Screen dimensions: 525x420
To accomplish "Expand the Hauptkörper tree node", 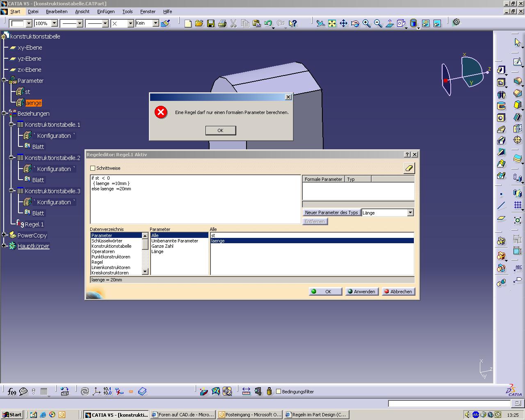I will [x=4, y=246].
